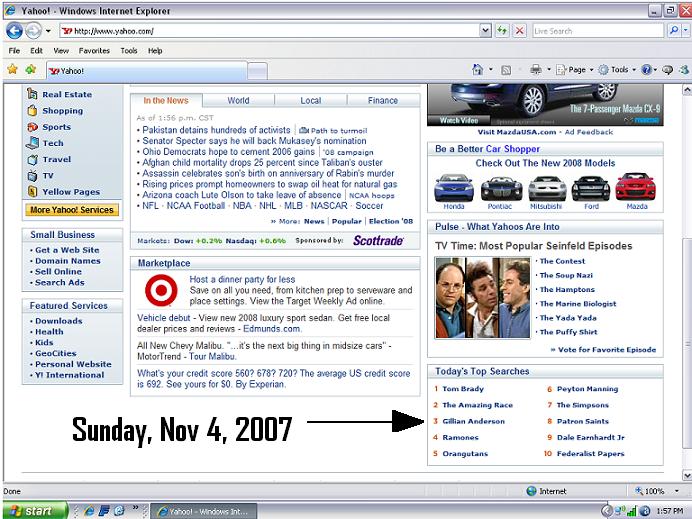Open the Favorites menu
Image resolution: width=692 pixels, height=519 pixels.
tap(94, 51)
